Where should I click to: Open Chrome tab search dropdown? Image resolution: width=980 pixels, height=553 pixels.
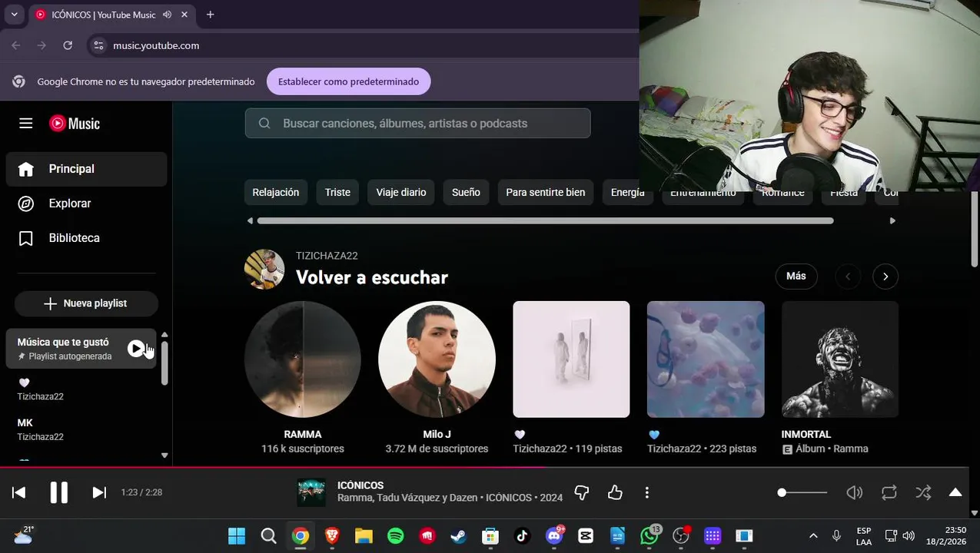pos(14,15)
